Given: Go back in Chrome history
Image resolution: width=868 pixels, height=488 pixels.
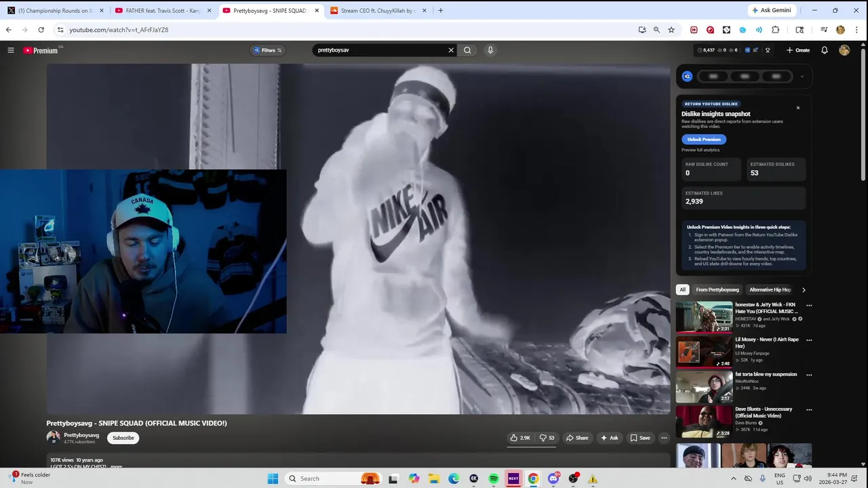Looking at the screenshot, I should [x=8, y=30].
